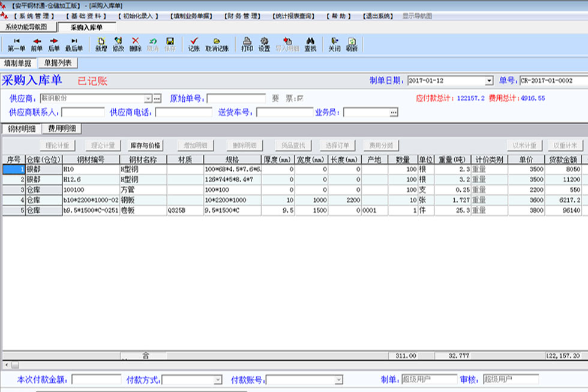Go to first record (第一单) icon
This screenshot has height=392, width=588.
[x=17, y=44]
